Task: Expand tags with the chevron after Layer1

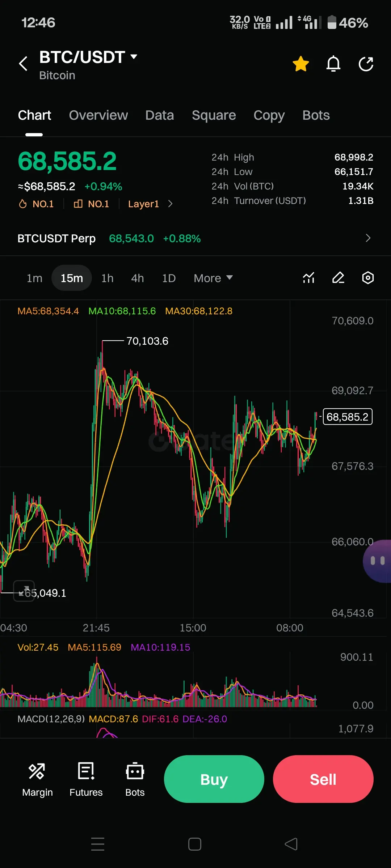Action: pos(171,204)
